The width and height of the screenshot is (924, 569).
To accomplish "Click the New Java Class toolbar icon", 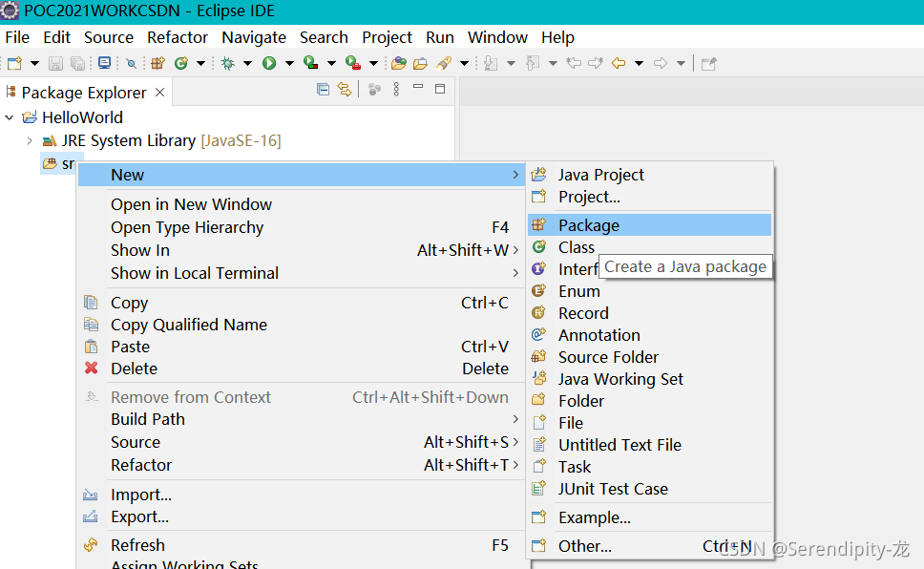I will [x=181, y=63].
